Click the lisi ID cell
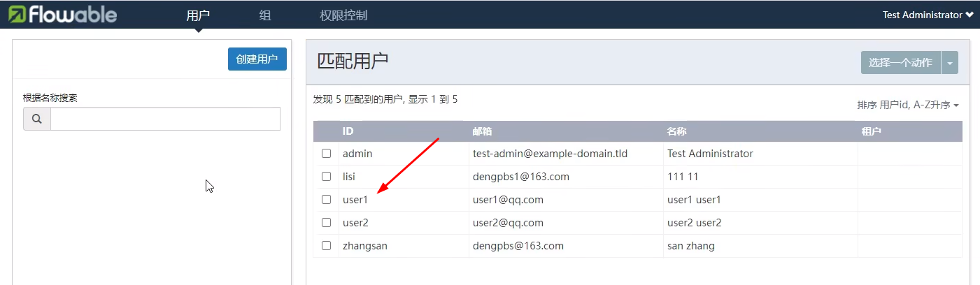This screenshot has height=285, width=980. tap(349, 177)
